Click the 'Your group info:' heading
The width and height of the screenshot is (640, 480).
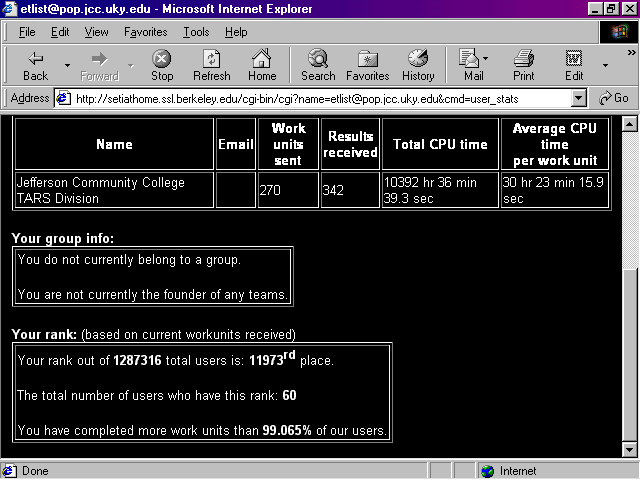coord(62,238)
